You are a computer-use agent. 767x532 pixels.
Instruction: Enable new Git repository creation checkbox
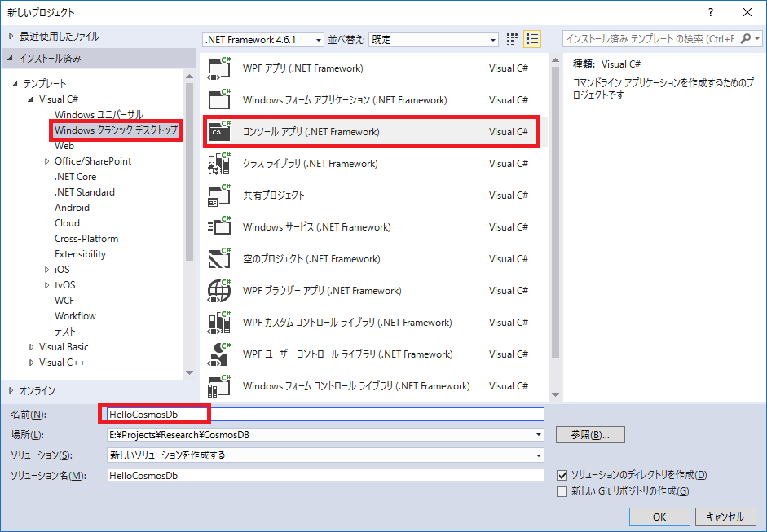[562, 491]
